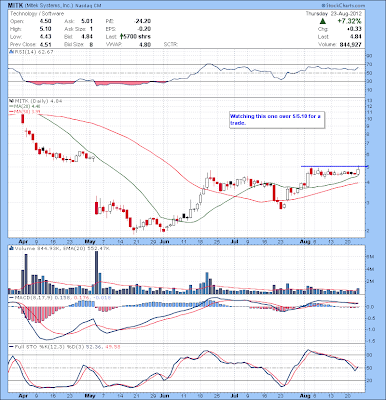Click the MITK (Daily) legend icon
Screen dimensions: 386x400
(x=11, y=101)
